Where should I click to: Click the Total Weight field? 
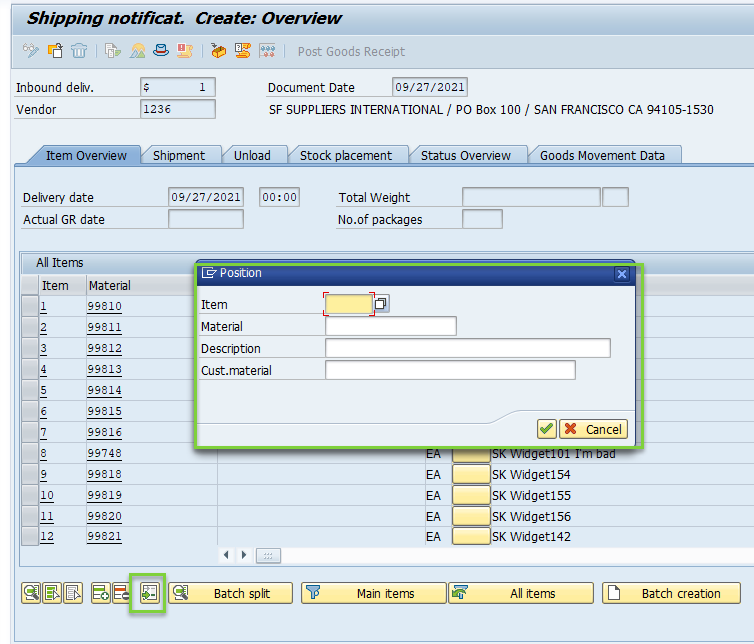click(x=531, y=197)
